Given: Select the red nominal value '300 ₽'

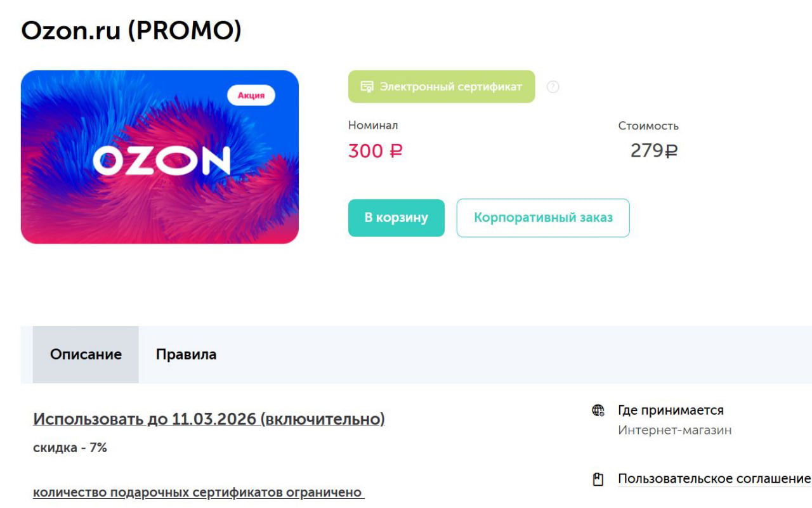Looking at the screenshot, I should 373,151.
